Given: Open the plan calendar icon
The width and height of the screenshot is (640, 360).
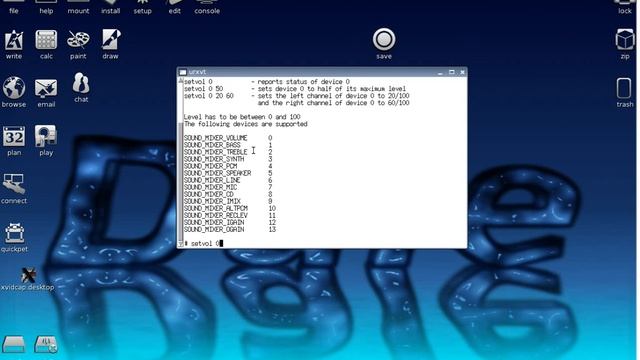Looking at the screenshot, I should pyautogui.click(x=14, y=141).
